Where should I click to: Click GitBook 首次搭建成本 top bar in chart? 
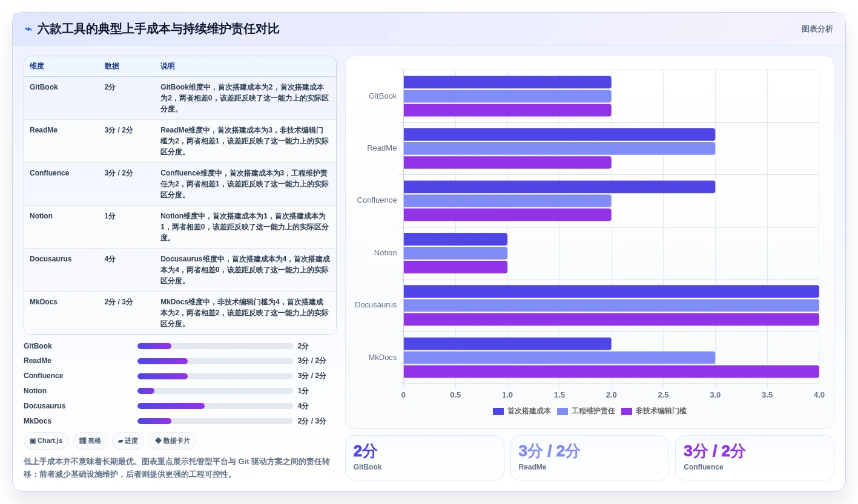pyautogui.click(x=507, y=82)
